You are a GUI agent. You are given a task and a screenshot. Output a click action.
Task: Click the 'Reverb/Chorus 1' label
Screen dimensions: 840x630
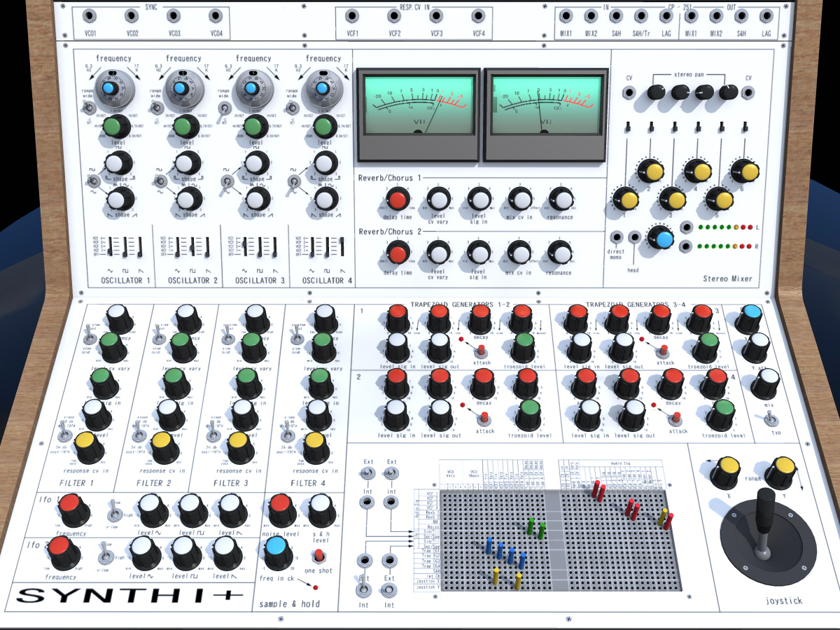click(x=390, y=178)
